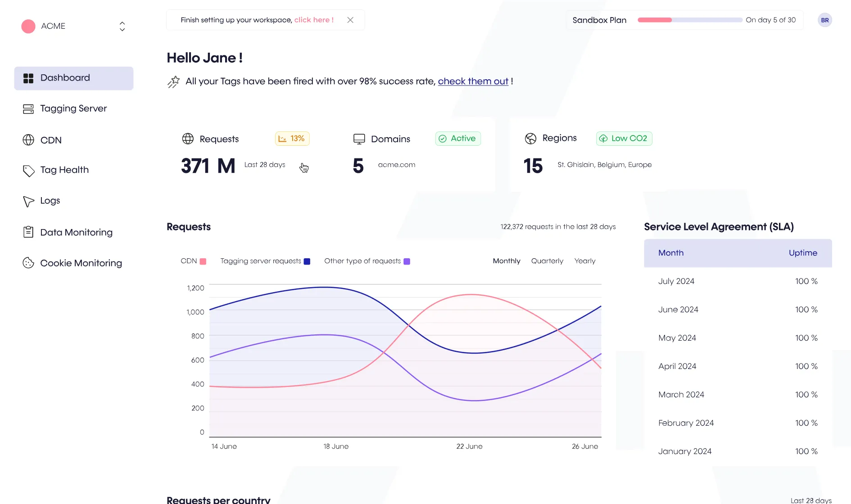Click the acme.com domain text
851x504 pixels.
tap(397, 165)
